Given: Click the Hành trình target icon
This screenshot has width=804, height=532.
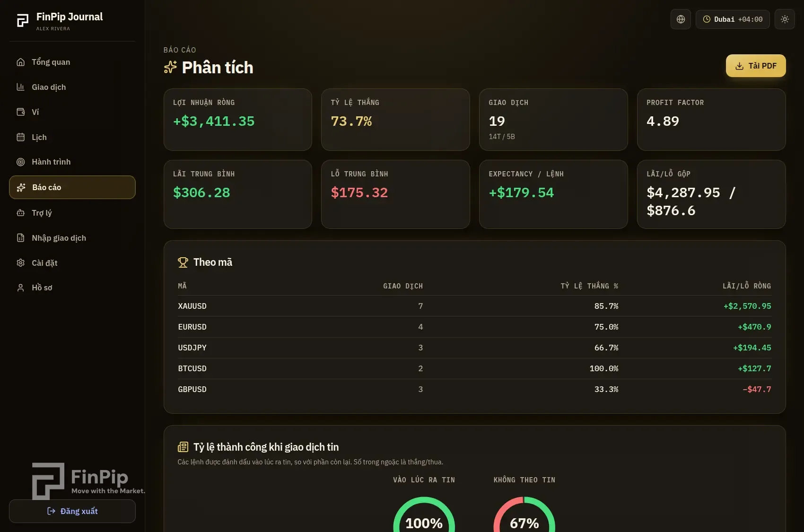Looking at the screenshot, I should 21,162.
